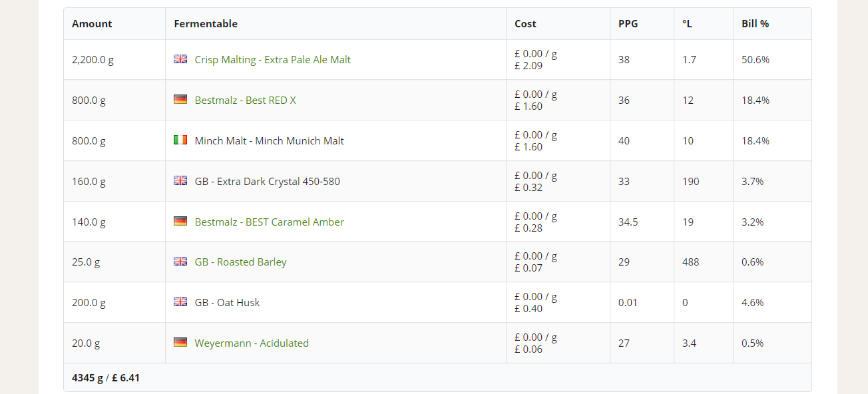Click the Amount column header
Screen dimensions: 868x394
click(x=92, y=23)
